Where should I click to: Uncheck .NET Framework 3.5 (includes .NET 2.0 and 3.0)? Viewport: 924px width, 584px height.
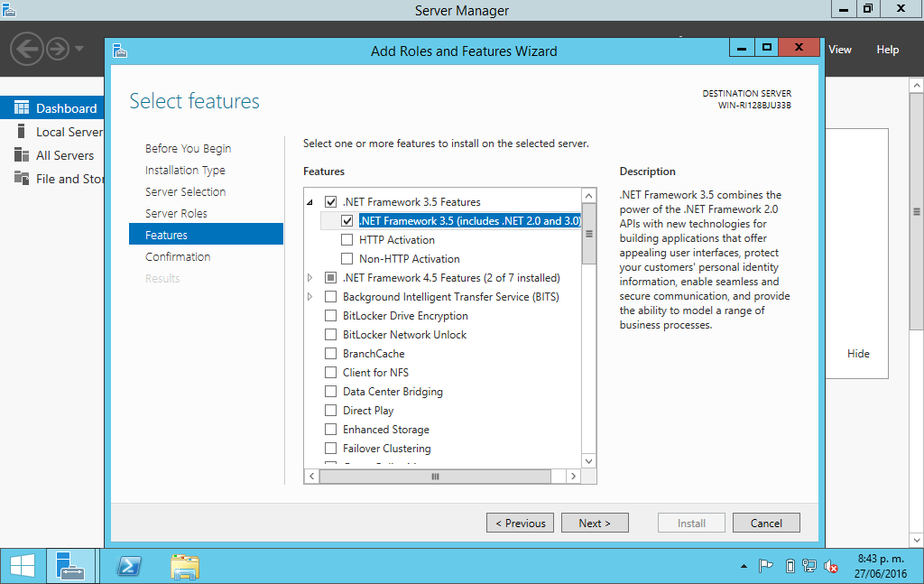click(x=347, y=221)
